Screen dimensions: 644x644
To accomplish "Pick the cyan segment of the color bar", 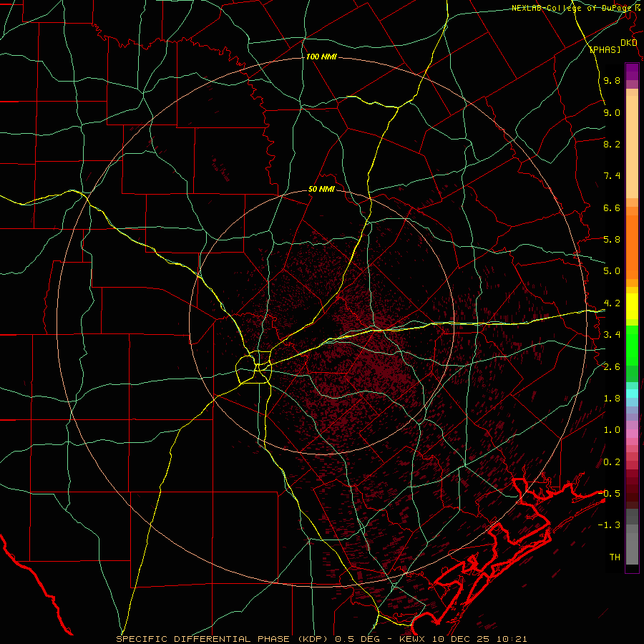I will (x=632, y=393).
